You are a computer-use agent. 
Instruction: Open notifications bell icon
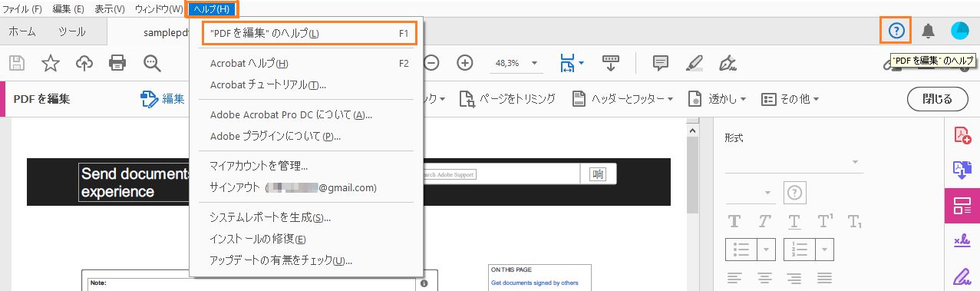pos(929,31)
